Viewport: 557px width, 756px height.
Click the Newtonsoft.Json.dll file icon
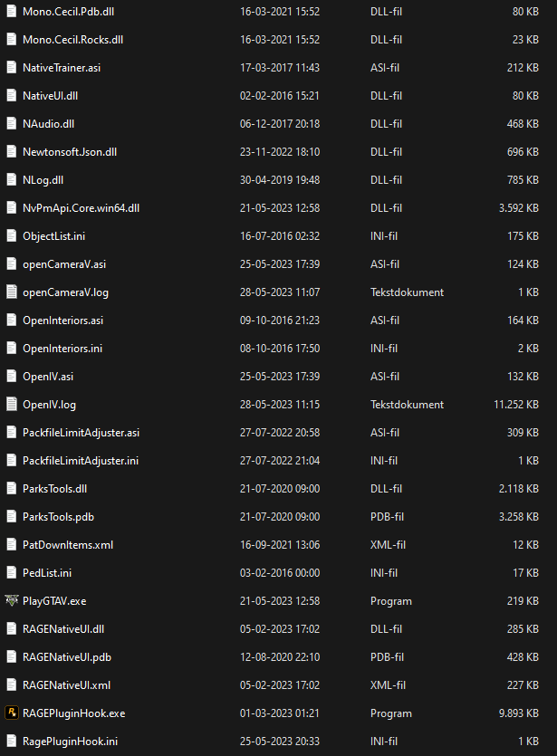point(12,152)
